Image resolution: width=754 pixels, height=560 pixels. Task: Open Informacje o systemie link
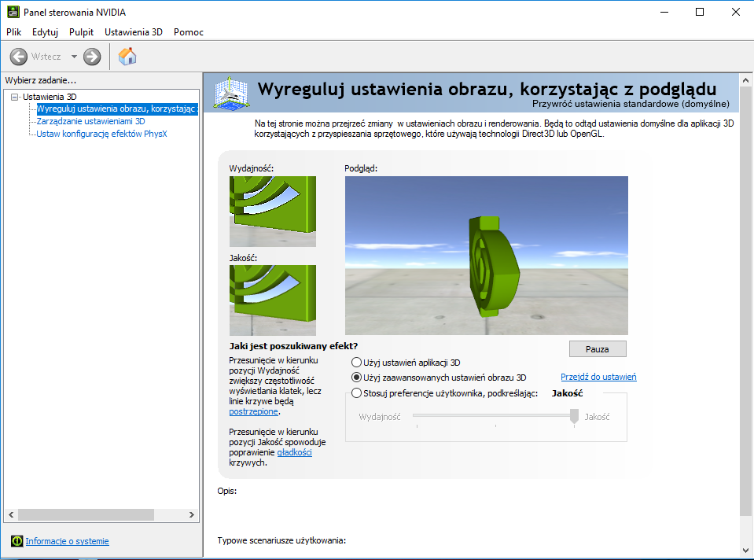click(x=68, y=541)
